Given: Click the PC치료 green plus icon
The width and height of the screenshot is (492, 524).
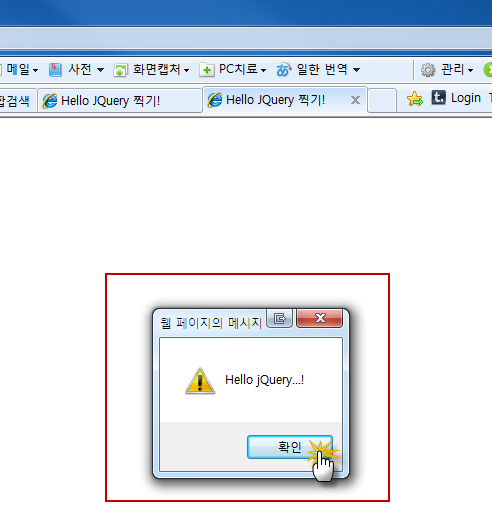Looking at the screenshot, I should [207, 70].
